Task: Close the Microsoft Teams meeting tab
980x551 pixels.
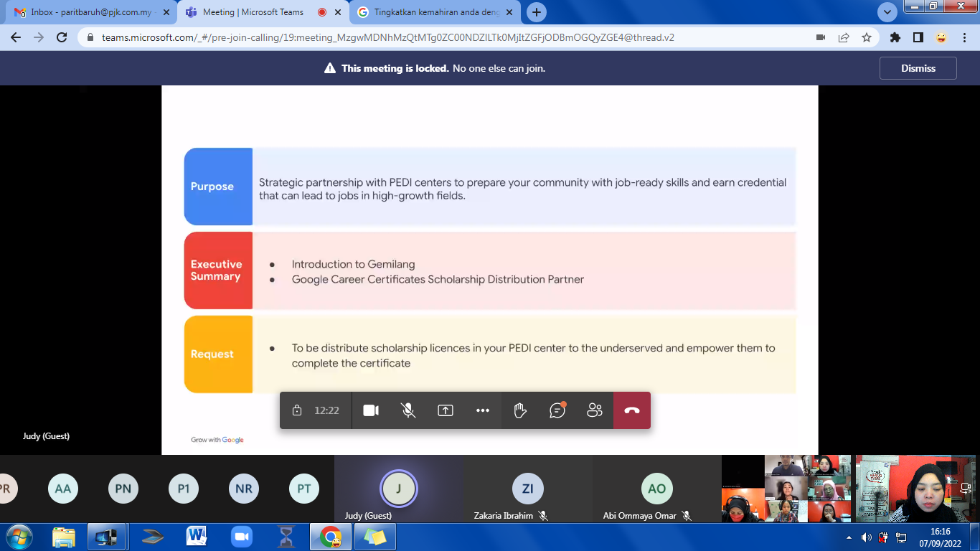Action: (x=338, y=12)
